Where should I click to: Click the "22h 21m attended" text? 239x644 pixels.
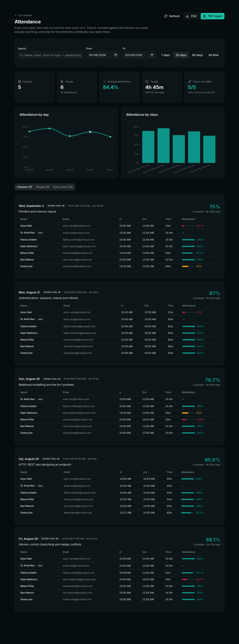point(155,93)
